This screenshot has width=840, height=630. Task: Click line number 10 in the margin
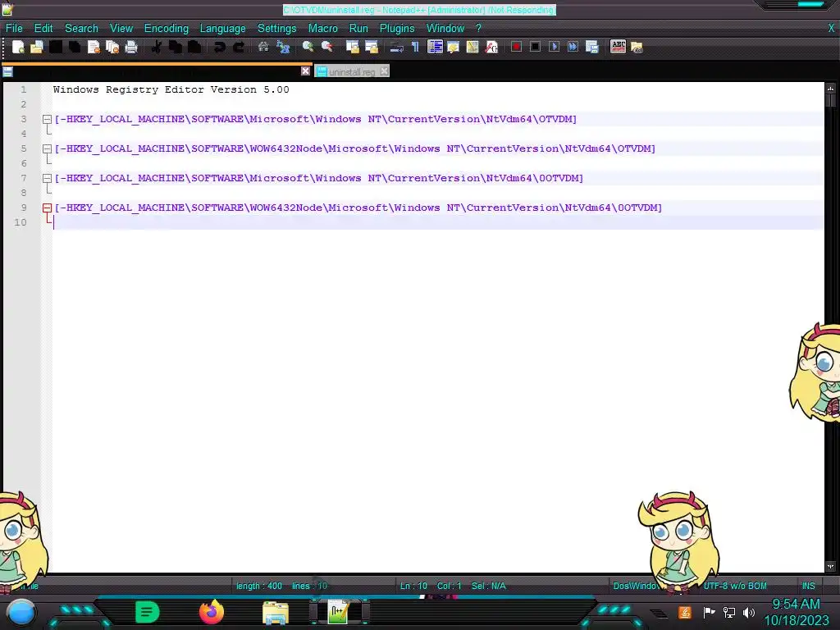(x=21, y=222)
